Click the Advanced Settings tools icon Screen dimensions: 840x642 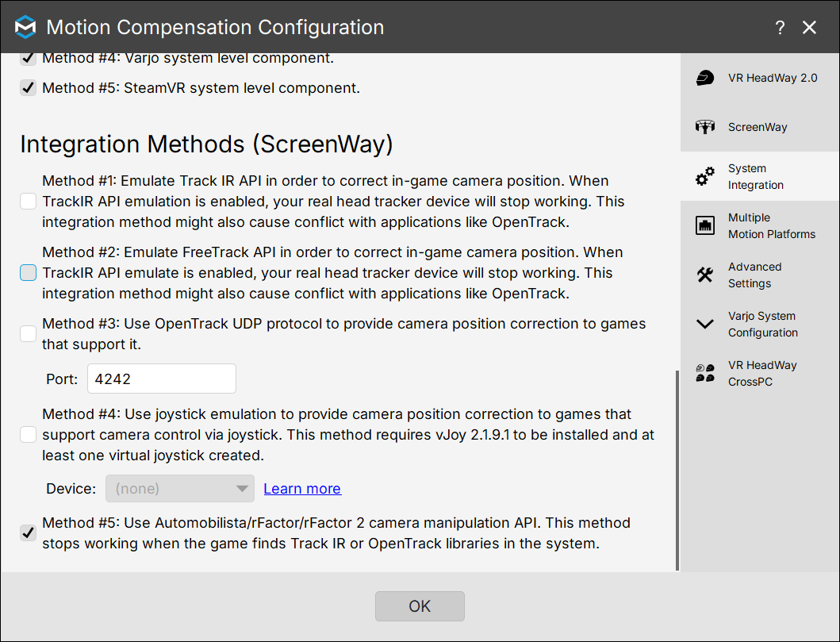click(x=705, y=275)
